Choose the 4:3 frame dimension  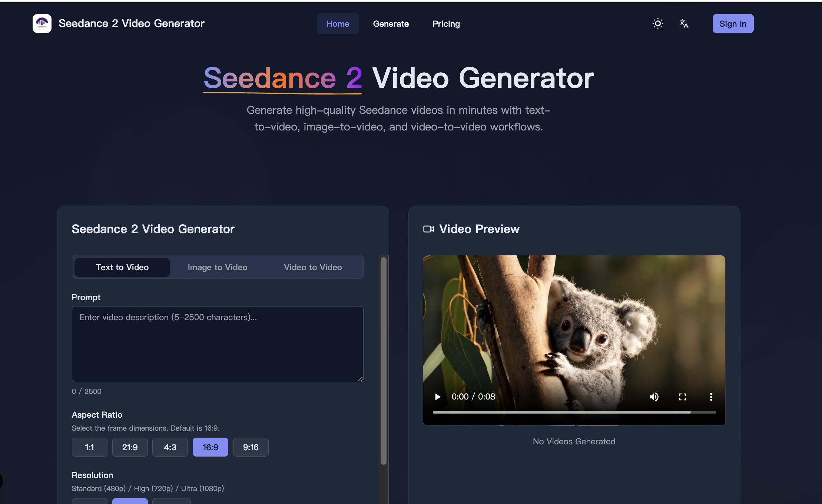pyautogui.click(x=170, y=447)
